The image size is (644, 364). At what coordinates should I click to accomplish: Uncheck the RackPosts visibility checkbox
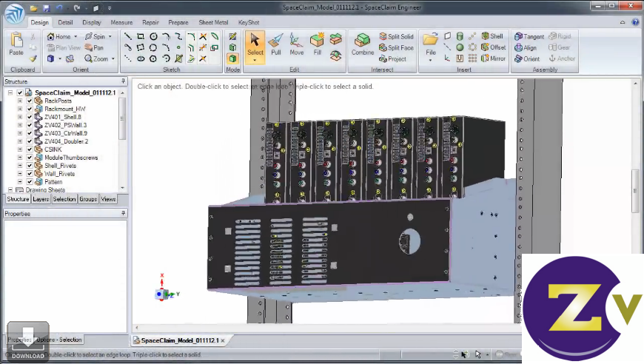click(30, 101)
